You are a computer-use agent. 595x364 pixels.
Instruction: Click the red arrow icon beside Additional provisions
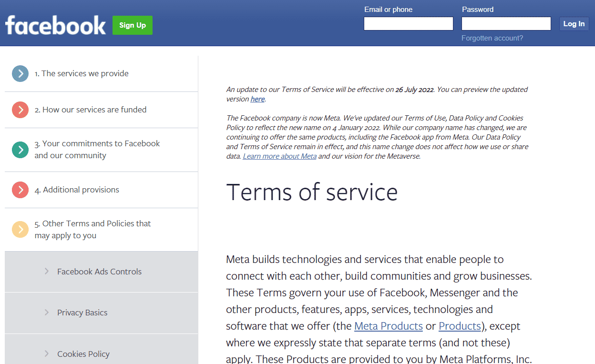[20, 190]
